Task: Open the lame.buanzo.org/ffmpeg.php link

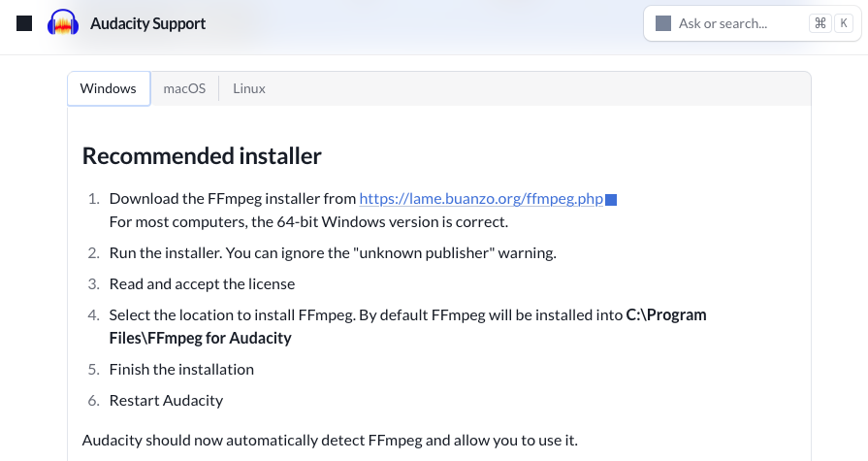Action: [481, 198]
